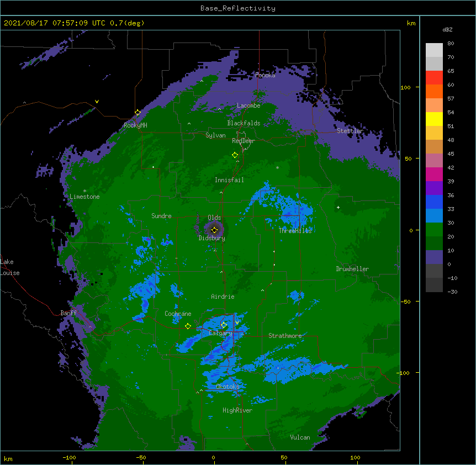476x465 pixels.
Task: Click the yellow V marker northeast of Calgary
Action: tap(237, 323)
